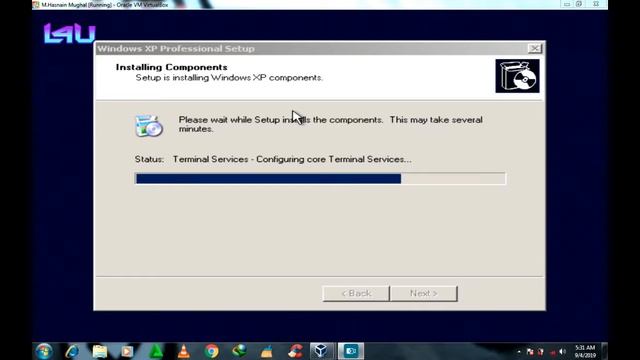Launch VLC media player cone icon

point(184,351)
